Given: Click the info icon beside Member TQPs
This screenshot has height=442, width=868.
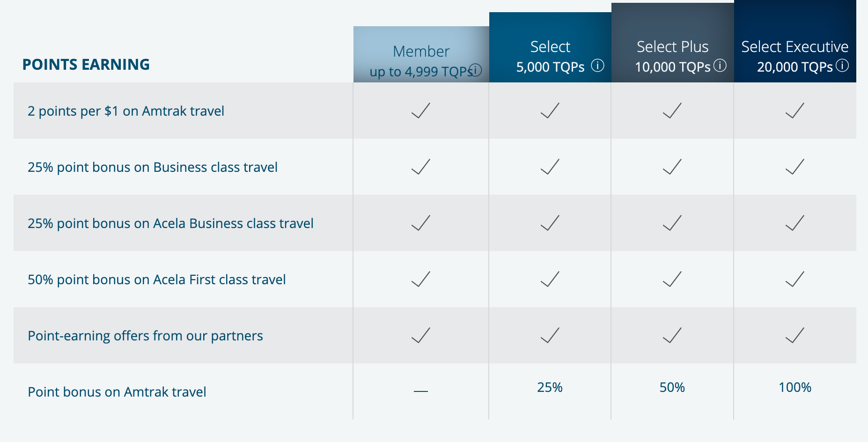Looking at the screenshot, I should (x=476, y=70).
